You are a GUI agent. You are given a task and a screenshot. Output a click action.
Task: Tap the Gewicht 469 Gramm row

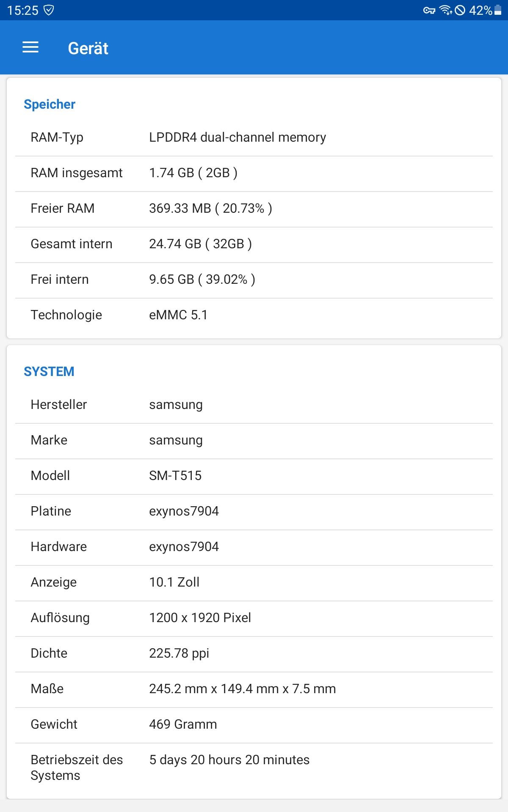(x=254, y=724)
